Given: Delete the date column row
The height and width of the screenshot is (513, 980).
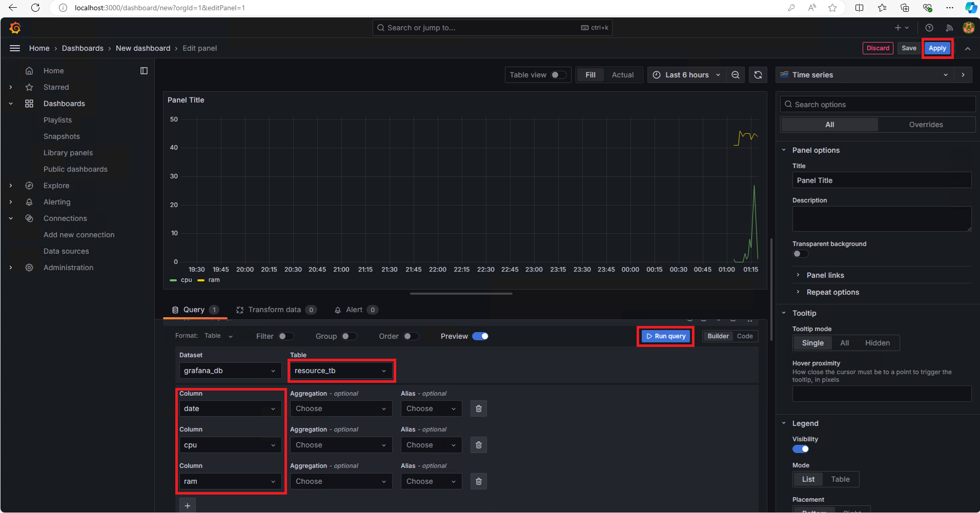Looking at the screenshot, I should pos(479,408).
